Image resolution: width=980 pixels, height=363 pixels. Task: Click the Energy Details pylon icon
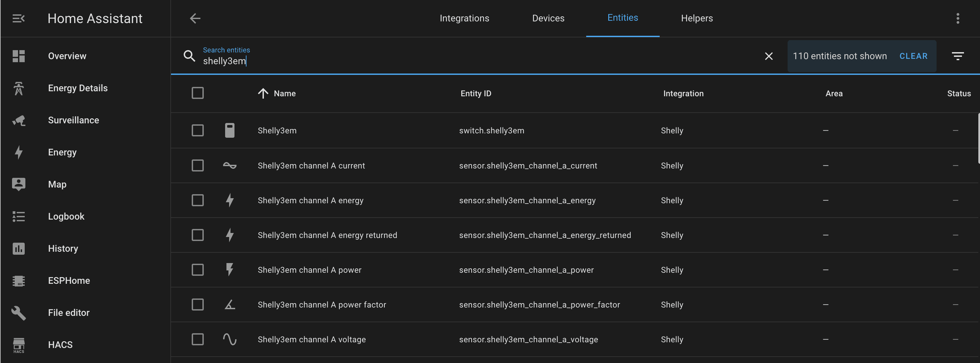point(18,88)
